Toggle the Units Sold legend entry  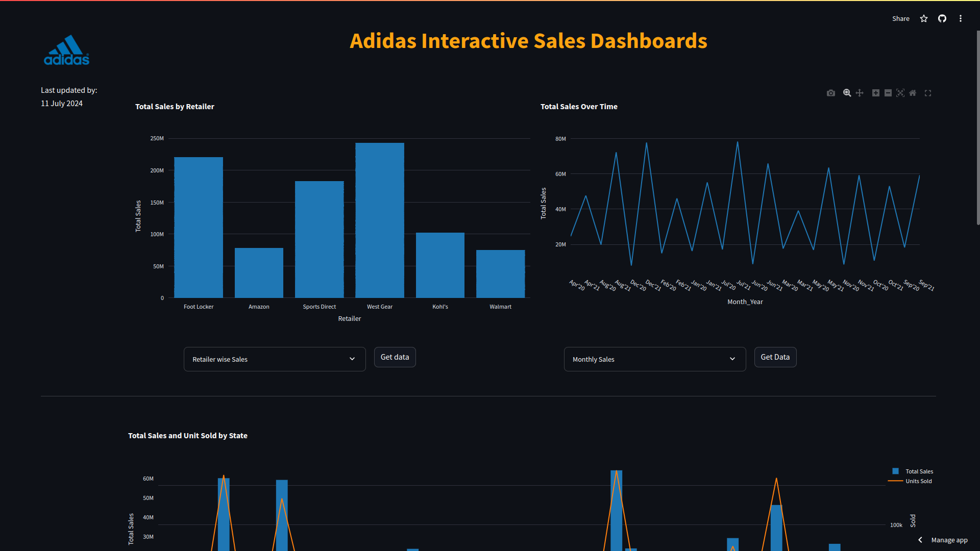click(918, 481)
